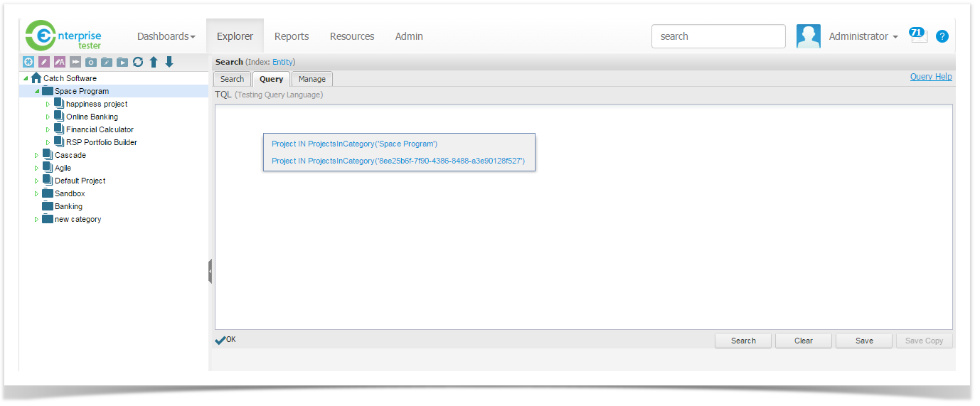The width and height of the screenshot is (980, 406).
Task: Expand the Sandbox category node
Action: (x=37, y=193)
